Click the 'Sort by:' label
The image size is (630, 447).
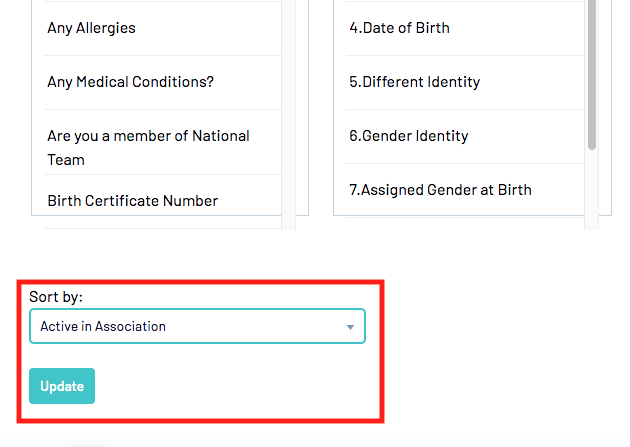(56, 297)
